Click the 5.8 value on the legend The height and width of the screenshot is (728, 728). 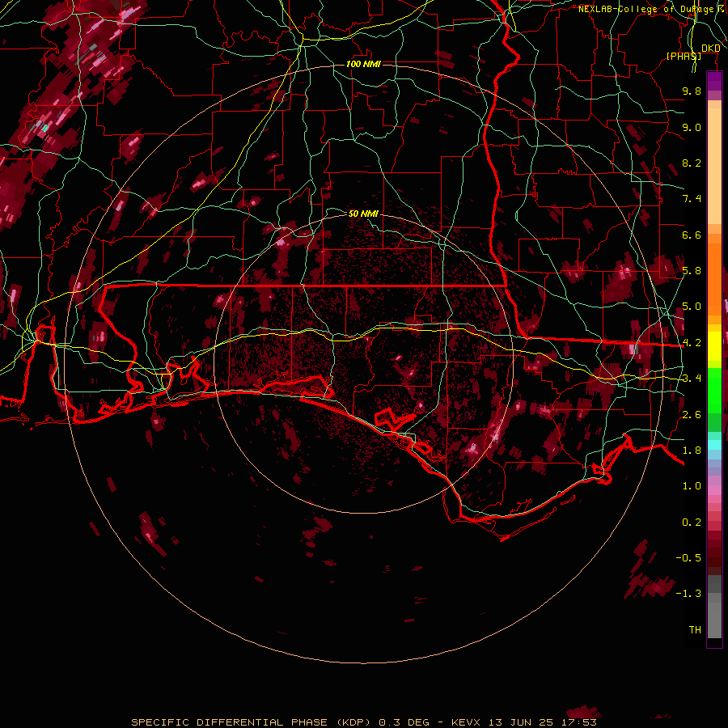pos(692,271)
